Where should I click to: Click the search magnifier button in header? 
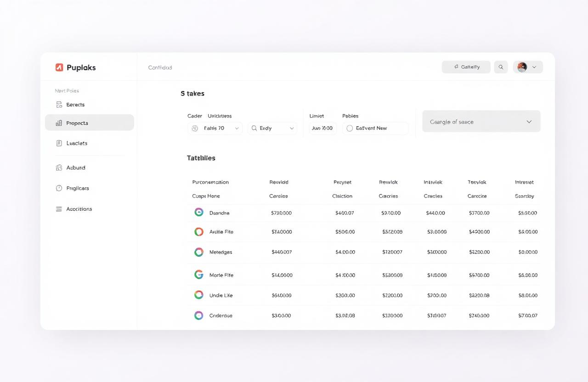coord(501,67)
